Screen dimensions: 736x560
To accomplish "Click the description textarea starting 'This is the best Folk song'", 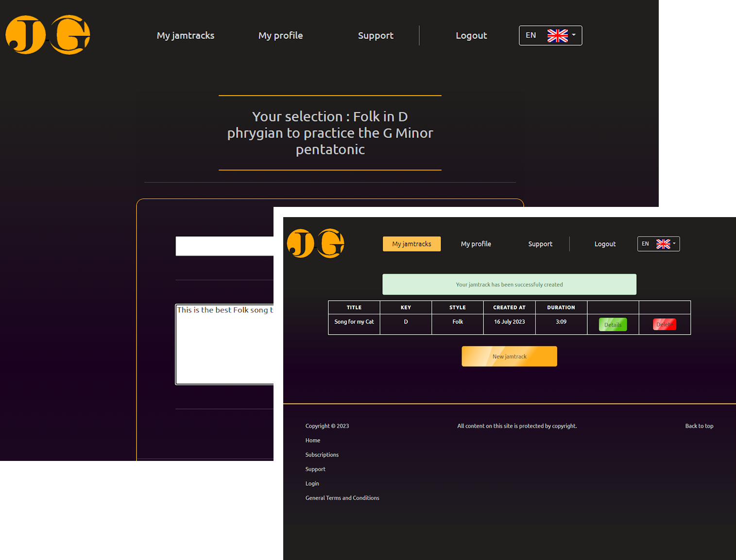I will (x=224, y=344).
